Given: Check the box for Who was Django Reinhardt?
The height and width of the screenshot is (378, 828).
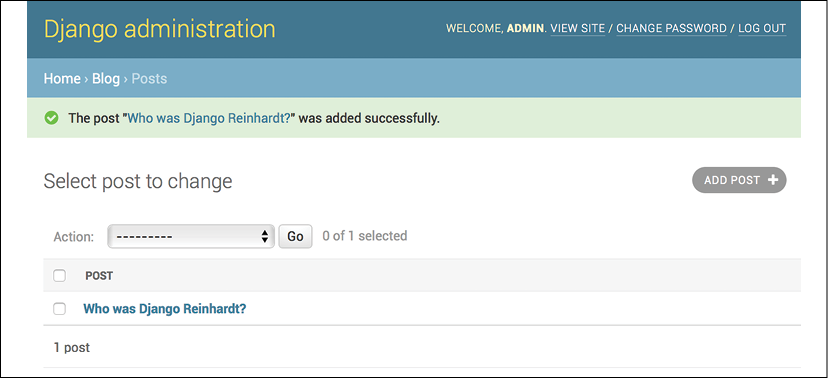Looking at the screenshot, I should click(60, 309).
